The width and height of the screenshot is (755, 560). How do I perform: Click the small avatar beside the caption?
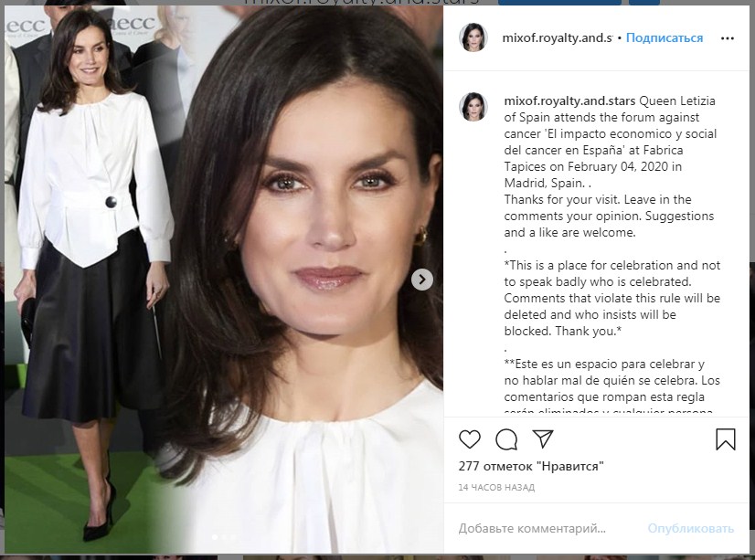[x=473, y=107]
